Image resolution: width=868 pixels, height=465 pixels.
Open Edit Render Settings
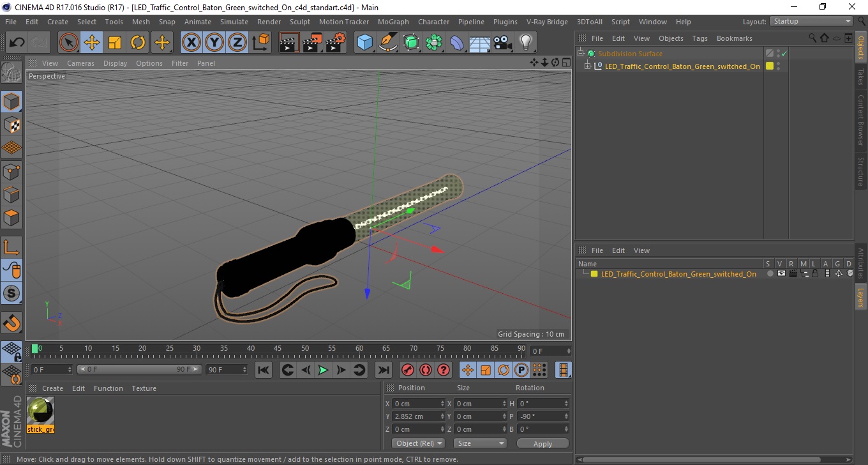[x=336, y=43]
